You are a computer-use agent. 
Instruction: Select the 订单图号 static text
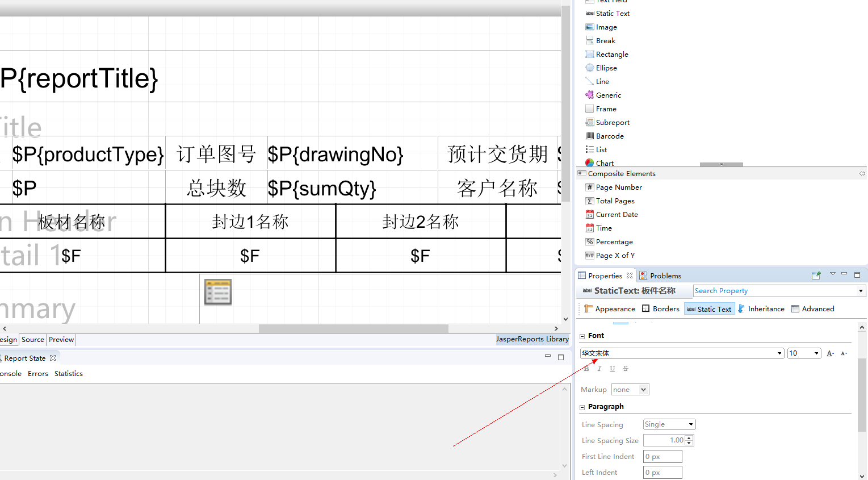216,154
